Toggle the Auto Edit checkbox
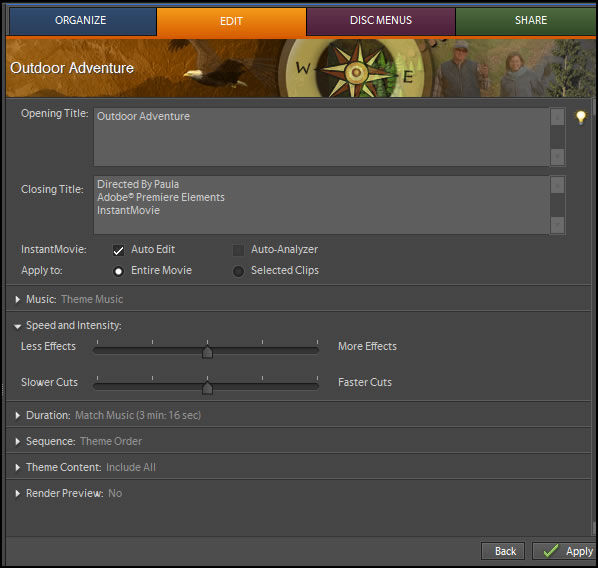The image size is (598, 568). coord(118,250)
